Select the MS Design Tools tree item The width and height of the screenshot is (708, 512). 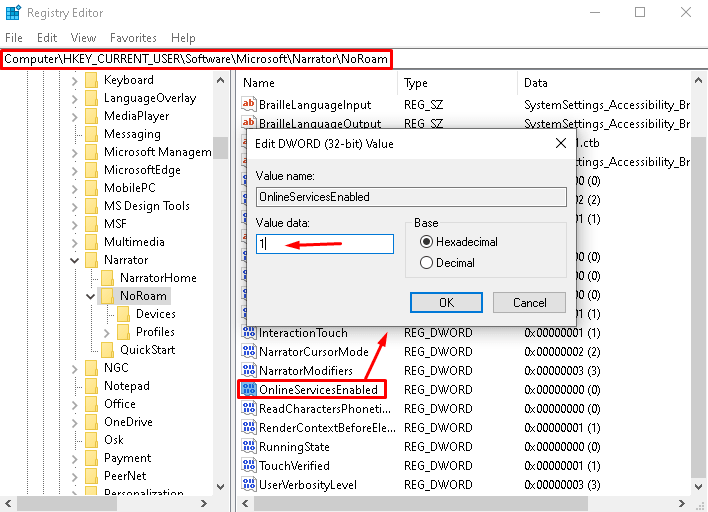point(147,206)
